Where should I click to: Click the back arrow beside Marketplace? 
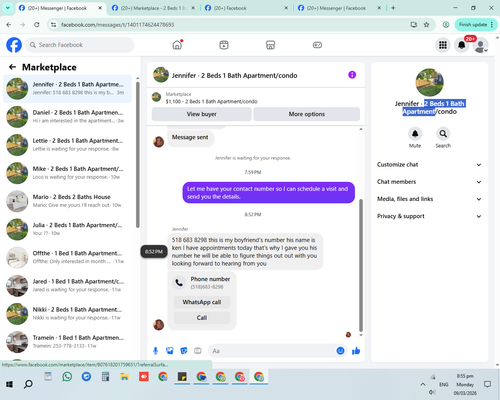point(13,67)
